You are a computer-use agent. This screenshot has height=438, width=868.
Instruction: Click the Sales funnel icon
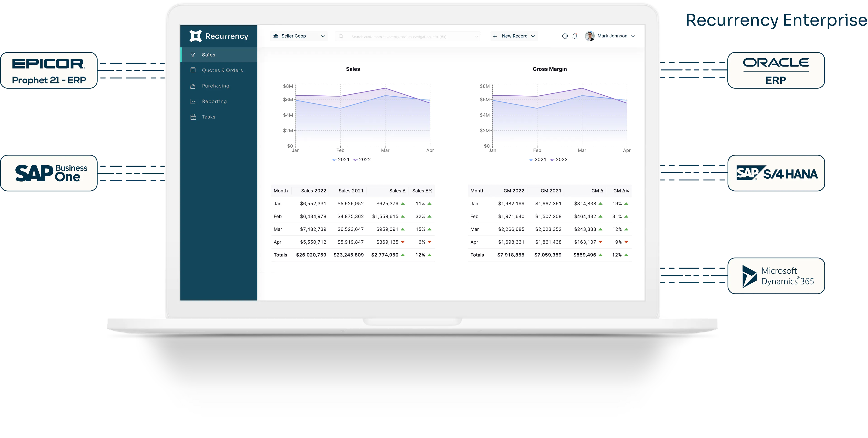(x=193, y=55)
